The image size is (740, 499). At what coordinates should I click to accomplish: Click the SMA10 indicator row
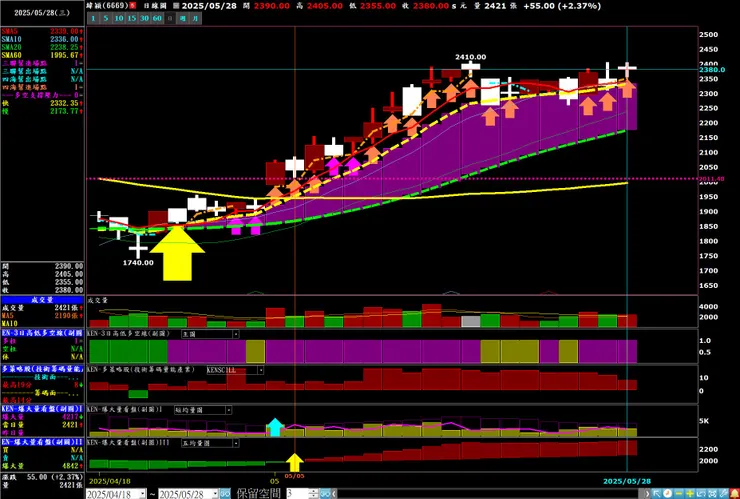tap(42, 39)
